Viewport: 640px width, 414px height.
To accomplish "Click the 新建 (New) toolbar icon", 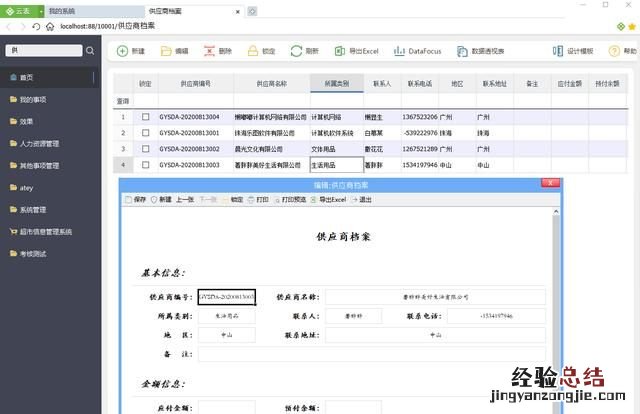I will click(130, 50).
